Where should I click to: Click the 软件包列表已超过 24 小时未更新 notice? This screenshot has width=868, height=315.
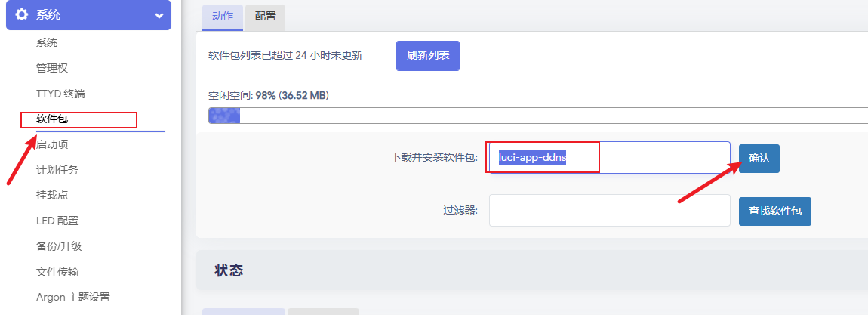285,55
